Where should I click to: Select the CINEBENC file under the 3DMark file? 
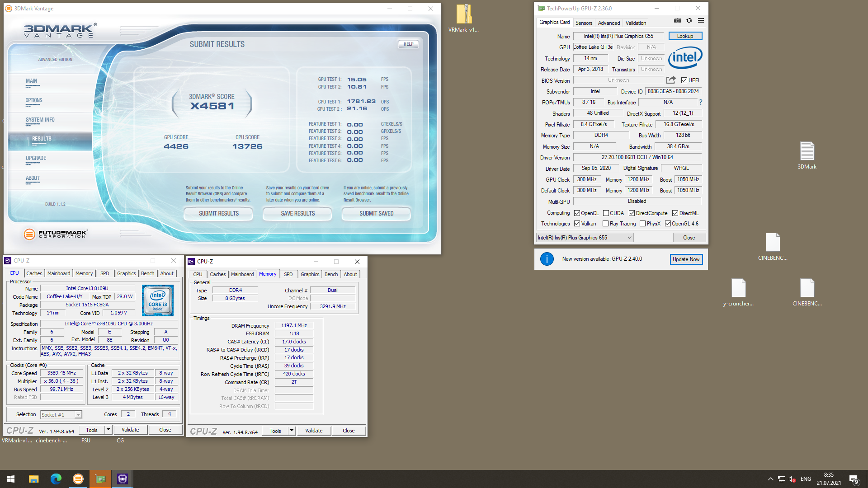point(773,247)
